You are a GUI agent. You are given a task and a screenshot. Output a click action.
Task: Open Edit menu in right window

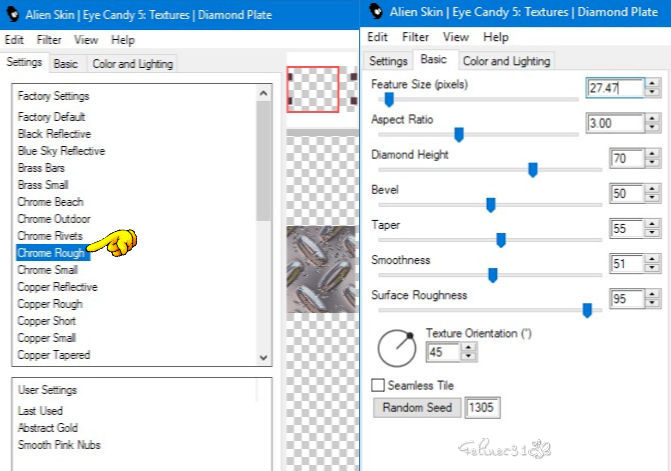(x=377, y=37)
